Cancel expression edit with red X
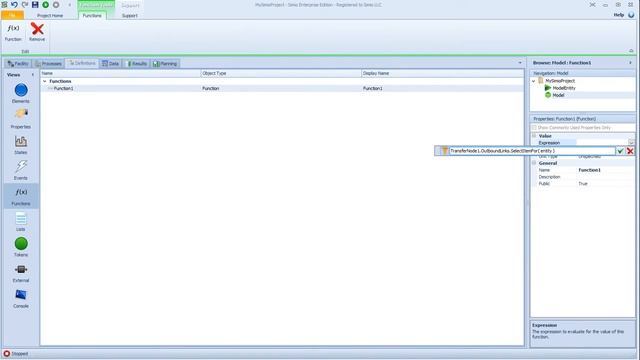Screen dimensions: 640x360 pos(630,151)
